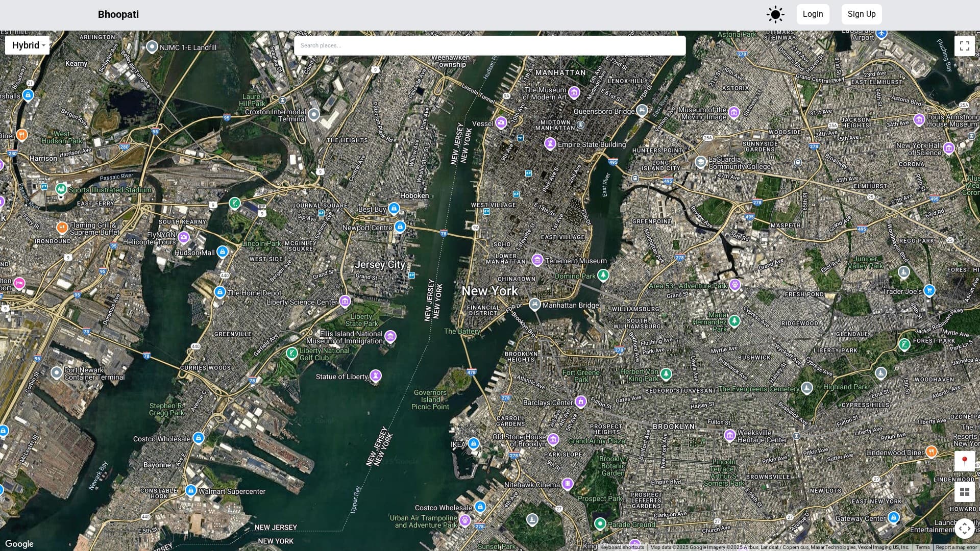The image size is (980, 551).
Task: Click the red location pin control
Action: (964, 461)
